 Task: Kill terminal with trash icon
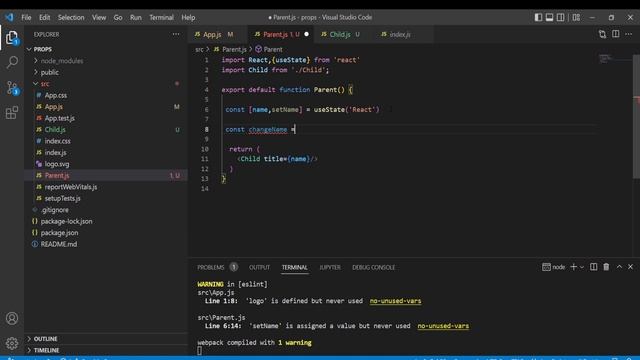pos(606,267)
